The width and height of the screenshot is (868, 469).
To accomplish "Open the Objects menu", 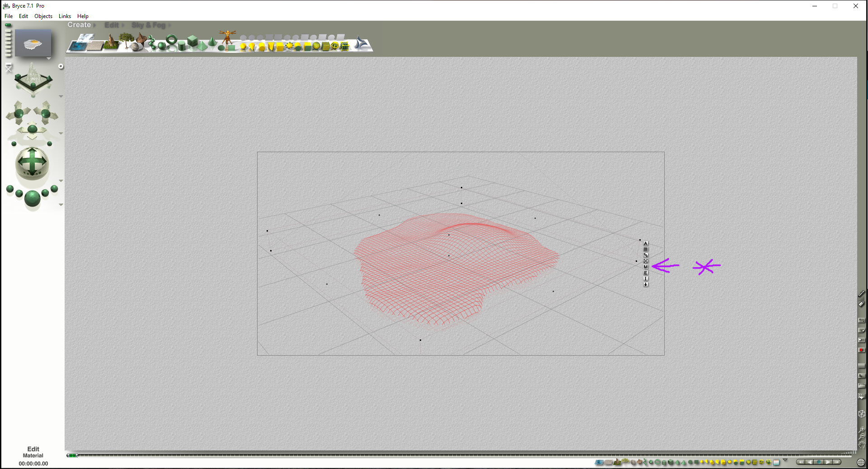I will tap(43, 16).
